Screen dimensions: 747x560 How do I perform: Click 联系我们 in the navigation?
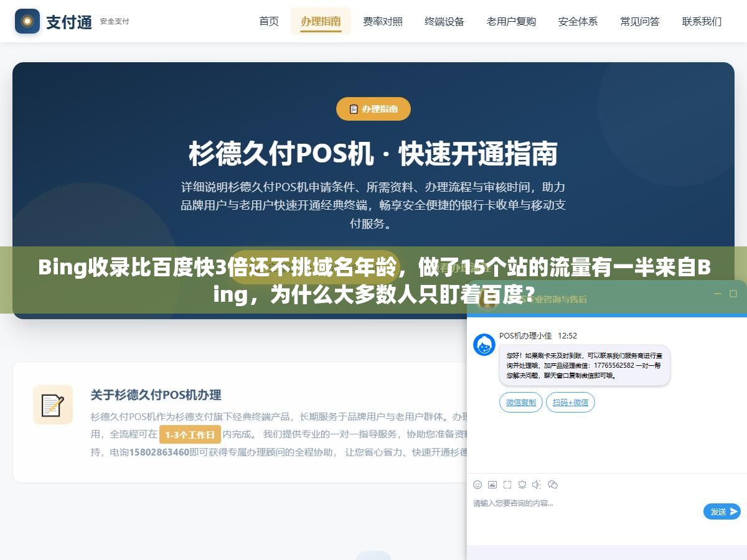coord(702,21)
